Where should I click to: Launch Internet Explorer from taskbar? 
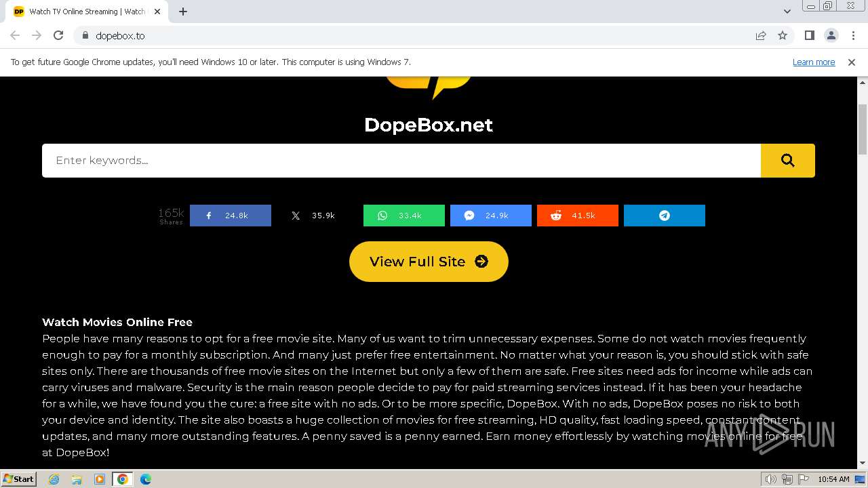(54, 479)
